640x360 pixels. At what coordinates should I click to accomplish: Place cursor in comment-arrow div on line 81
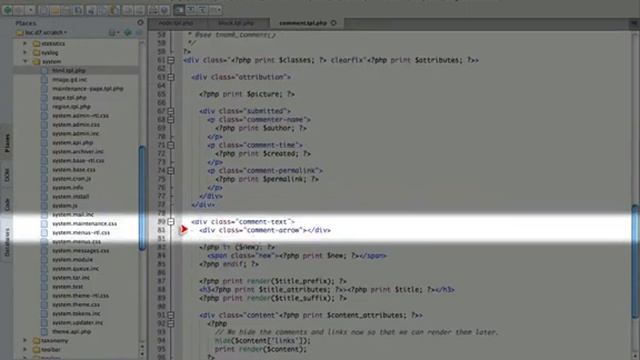[x=265, y=230]
